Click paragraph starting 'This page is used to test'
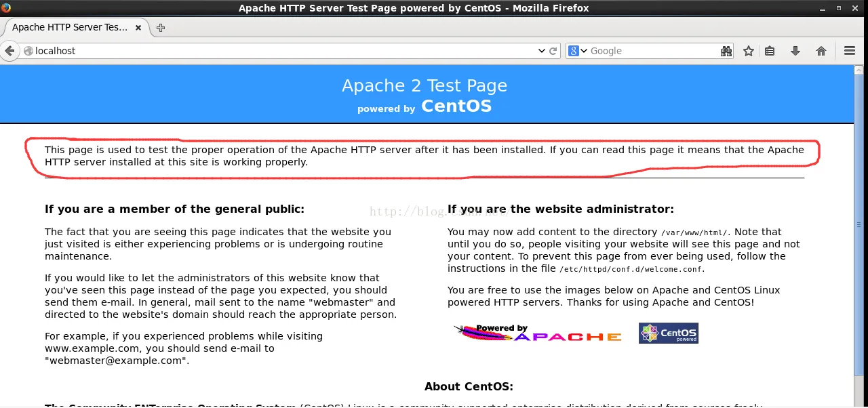This screenshot has width=868, height=408. [425, 156]
